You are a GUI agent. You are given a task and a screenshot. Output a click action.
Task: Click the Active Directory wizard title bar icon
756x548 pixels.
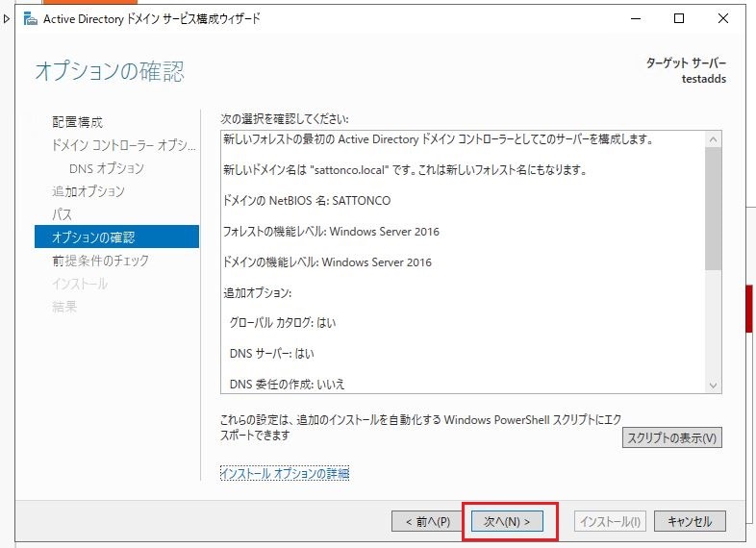31,19
